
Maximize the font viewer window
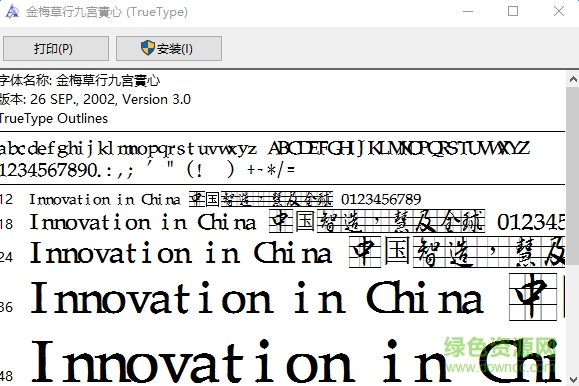click(513, 11)
